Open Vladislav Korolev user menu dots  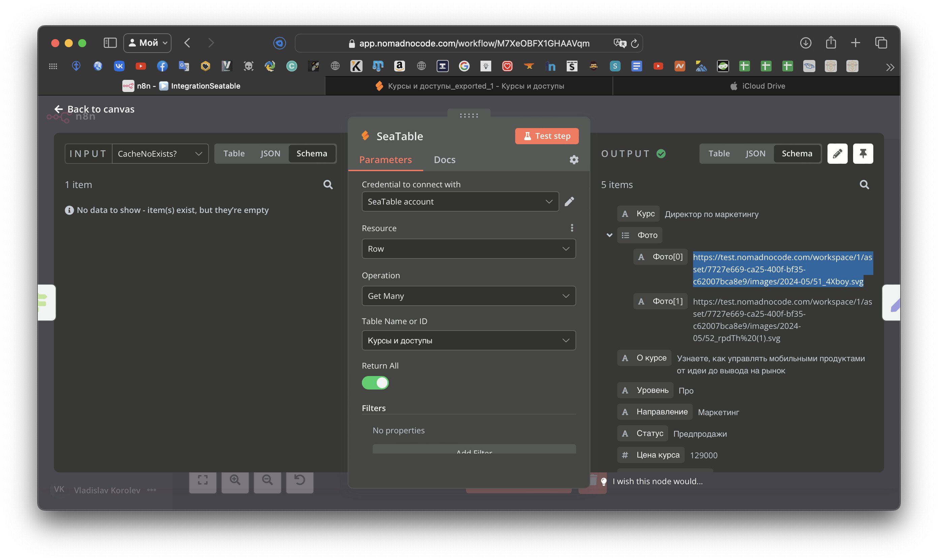152,490
